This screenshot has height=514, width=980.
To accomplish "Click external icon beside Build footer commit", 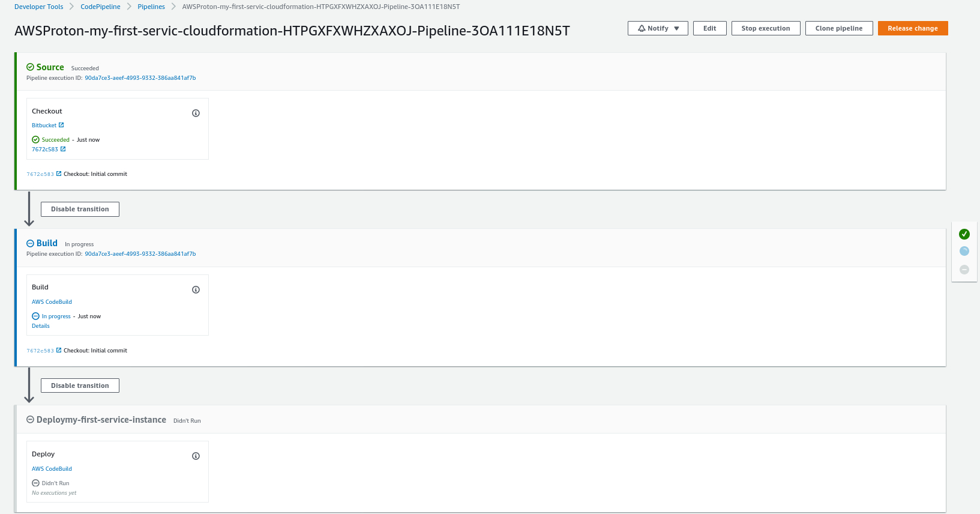I will [x=59, y=350].
